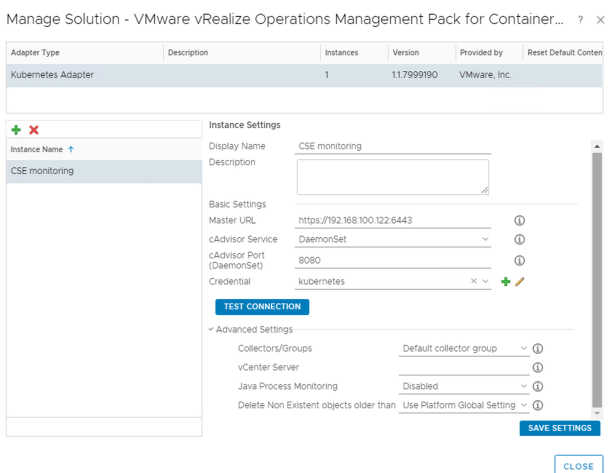Image resolution: width=615 pixels, height=473 pixels.
Task: Click scroll down arrow in settings scrollbar
Action: coord(597,413)
